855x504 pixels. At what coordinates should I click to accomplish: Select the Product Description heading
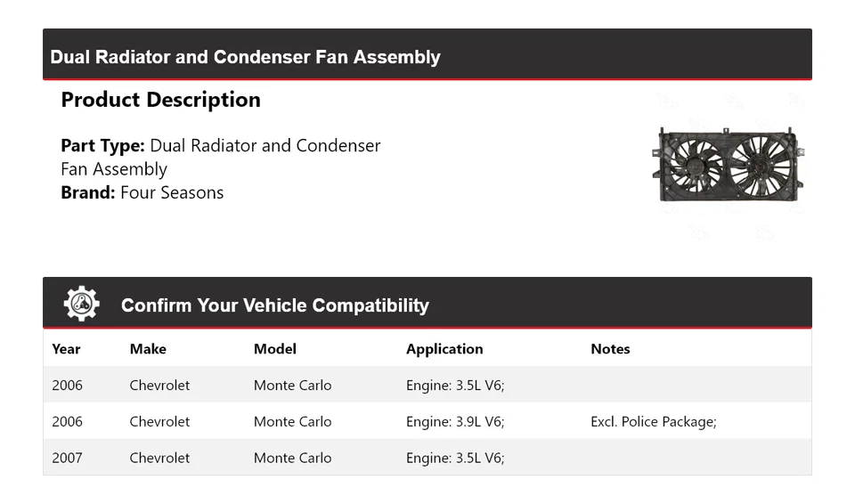(x=160, y=100)
